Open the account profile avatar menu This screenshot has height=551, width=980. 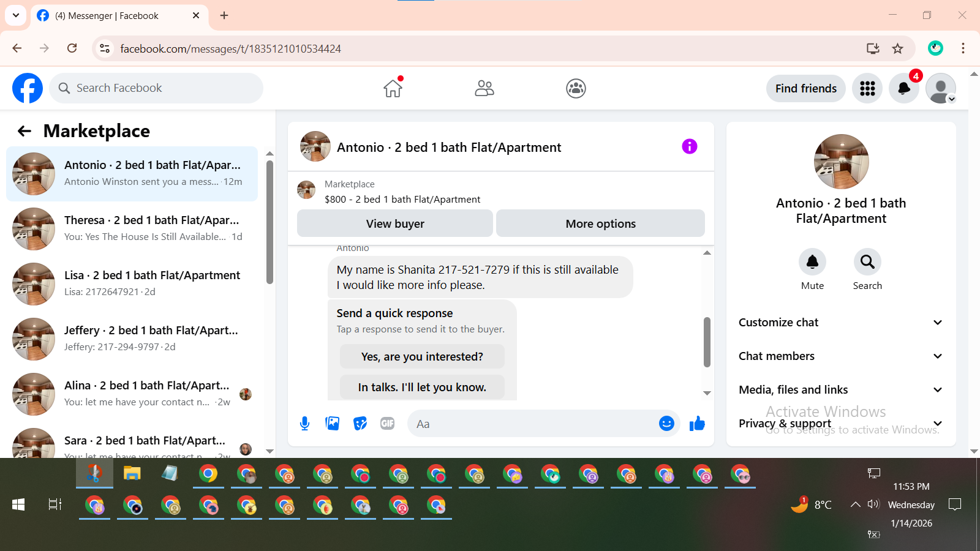point(941,89)
